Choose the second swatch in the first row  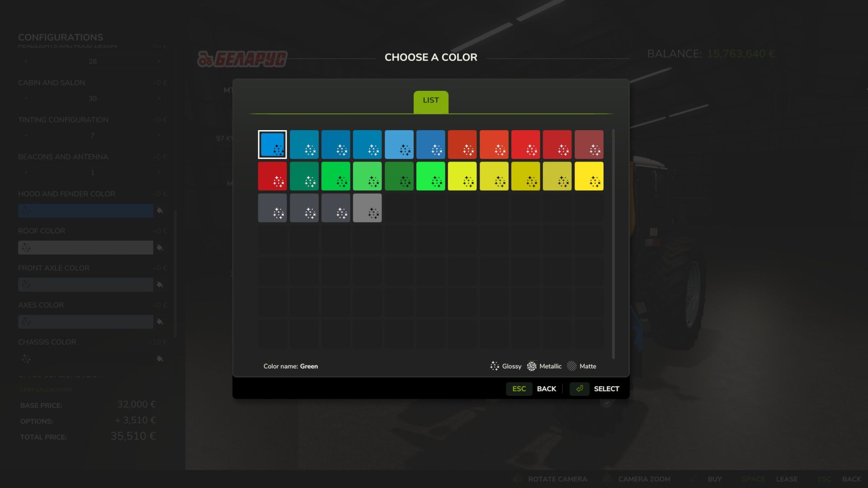pyautogui.click(x=304, y=145)
